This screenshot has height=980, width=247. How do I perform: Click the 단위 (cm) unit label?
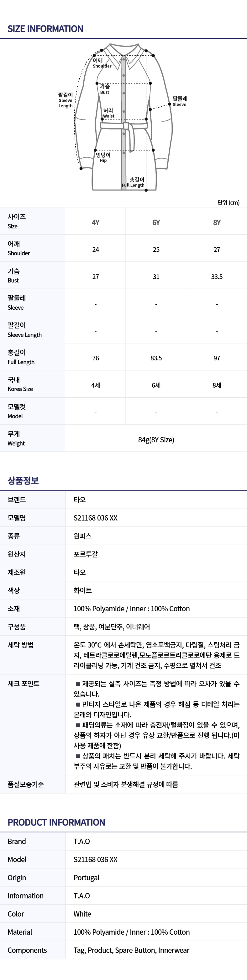228,202
